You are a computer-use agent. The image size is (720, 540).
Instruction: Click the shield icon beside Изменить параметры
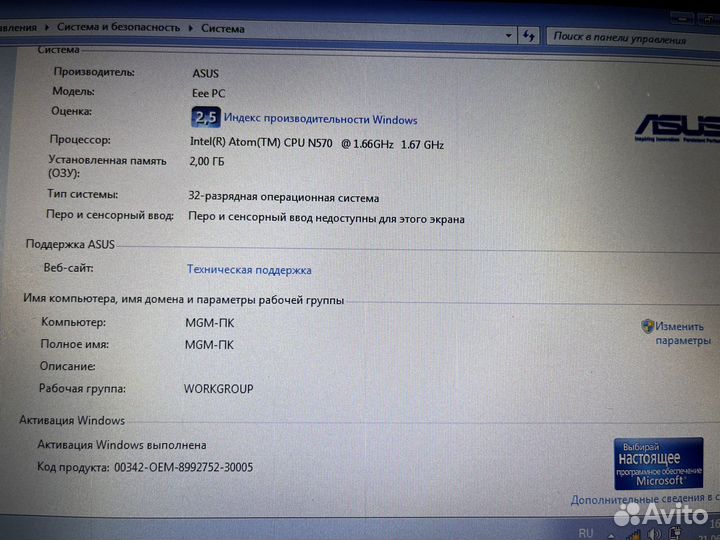[x=647, y=326]
